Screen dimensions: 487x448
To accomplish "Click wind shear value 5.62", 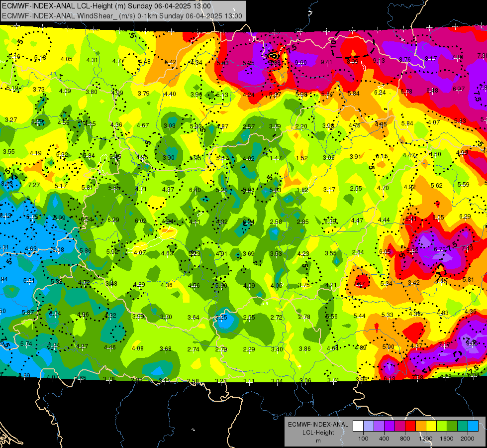I will tap(436, 186).
